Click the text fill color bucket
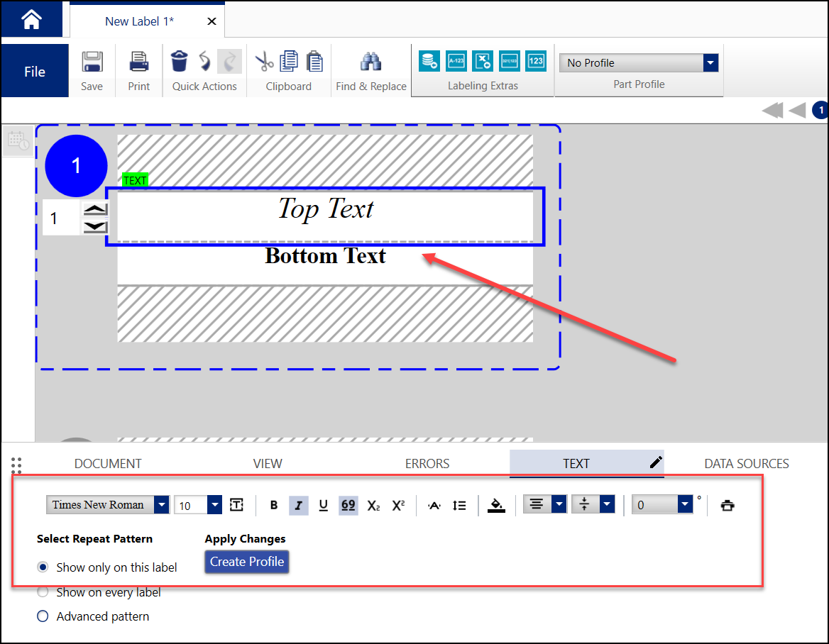The width and height of the screenshot is (829, 644). coord(496,505)
